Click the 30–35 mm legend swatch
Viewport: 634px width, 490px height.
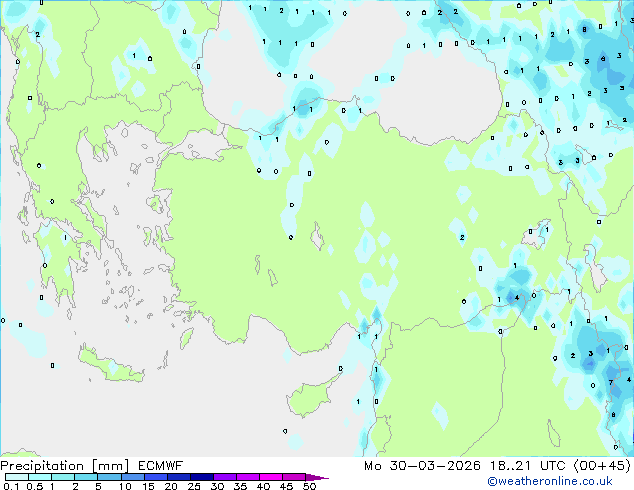click(x=225, y=477)
